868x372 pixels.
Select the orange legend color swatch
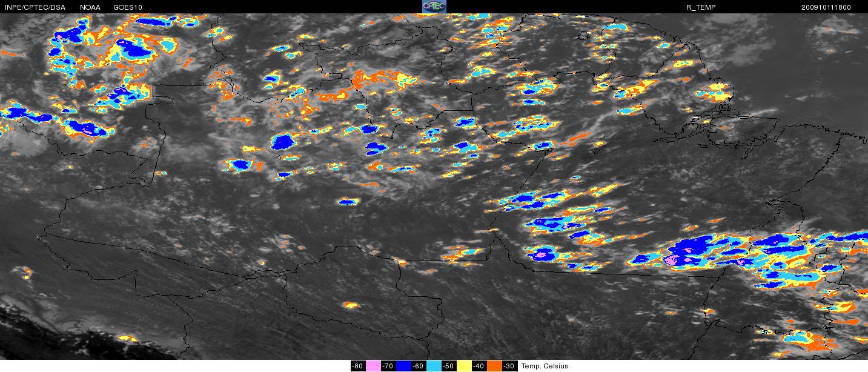pos(494,366)
